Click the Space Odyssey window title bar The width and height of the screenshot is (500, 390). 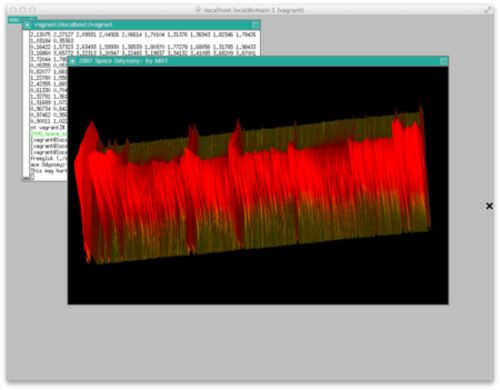coord(258,61)
